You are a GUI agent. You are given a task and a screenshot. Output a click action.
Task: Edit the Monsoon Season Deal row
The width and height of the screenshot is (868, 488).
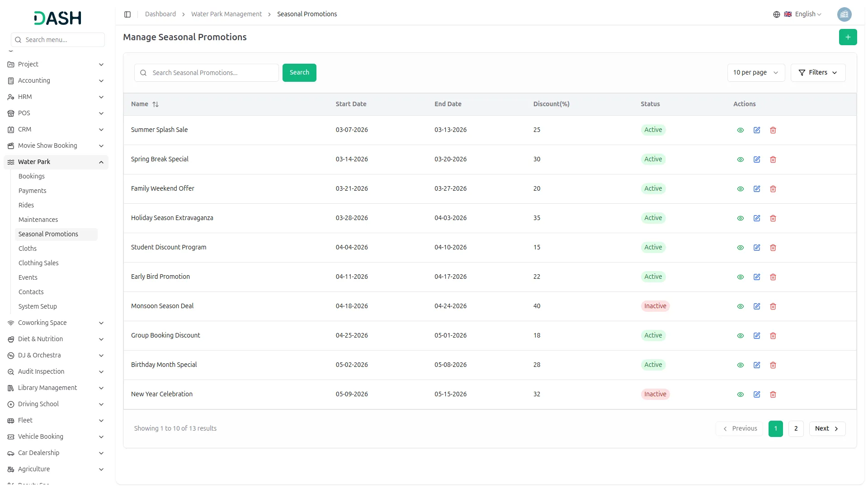[x=756, y=306]
